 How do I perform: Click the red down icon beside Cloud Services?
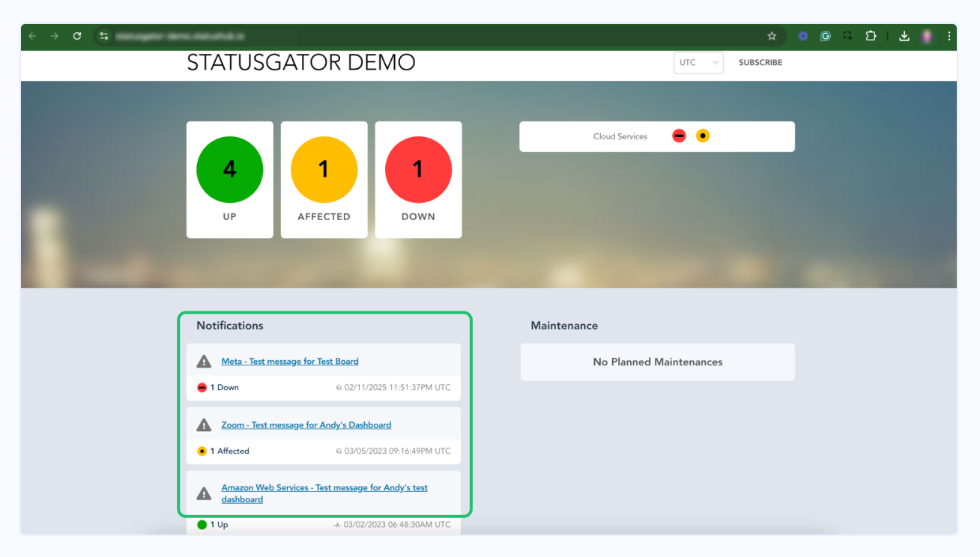point(679,136)
